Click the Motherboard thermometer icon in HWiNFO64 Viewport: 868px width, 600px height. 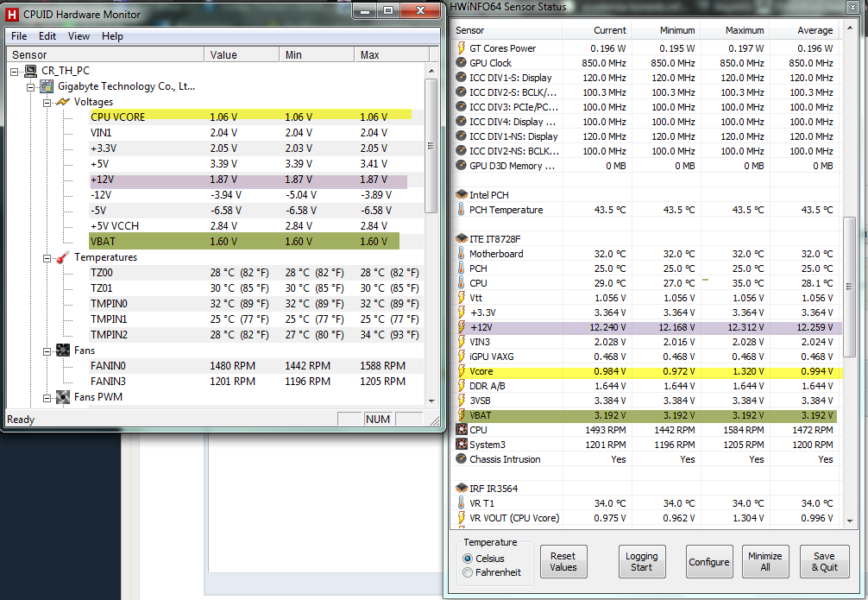click(x=461, y=254)
